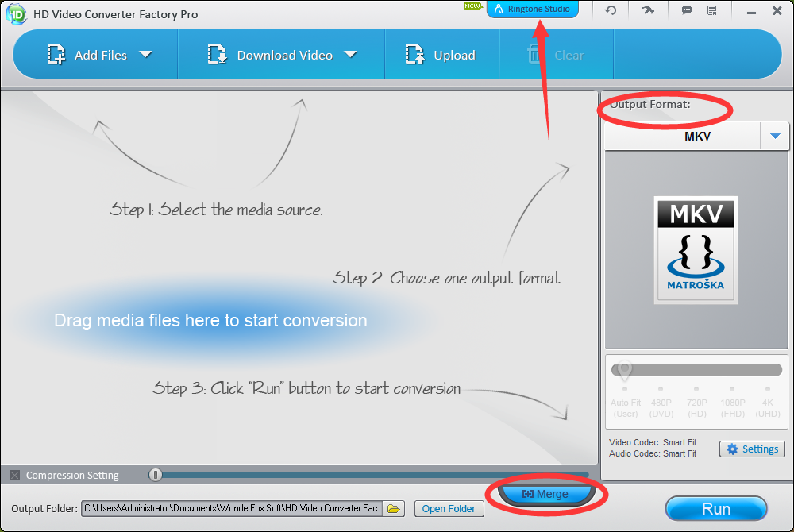Image resolution: width=794 pixels, height=532 pixels.
Task: Open the output folder with Open Folder
Action: click(x=449, y=509)
